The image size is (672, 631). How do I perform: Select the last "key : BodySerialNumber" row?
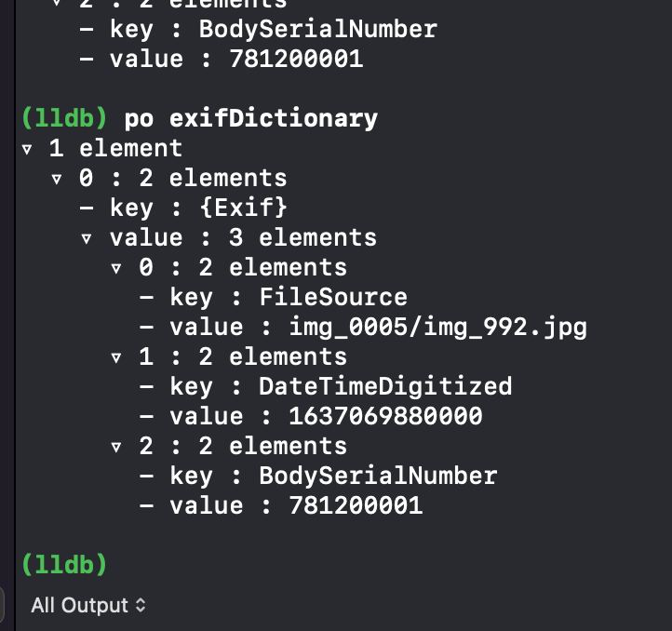(x=332, y=476)
